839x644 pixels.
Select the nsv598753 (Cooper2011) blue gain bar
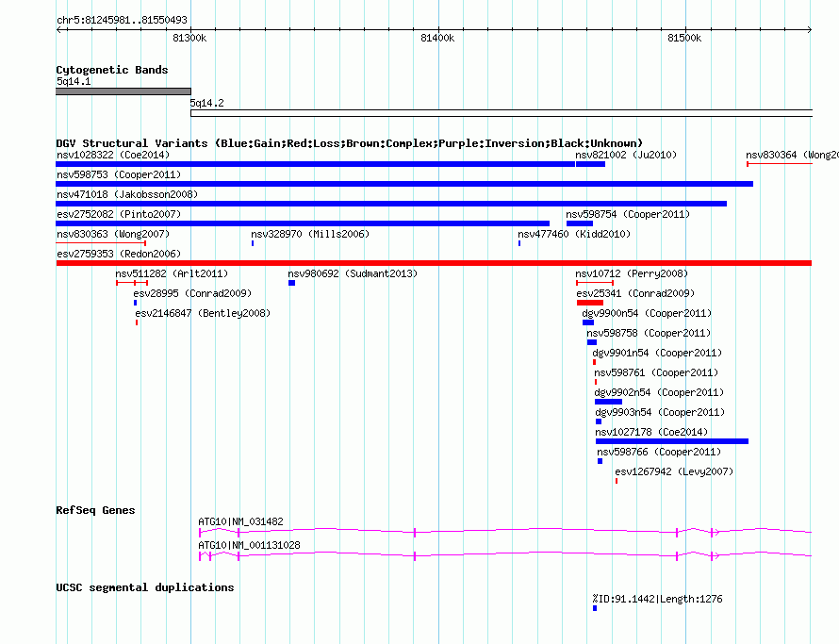[x=404, y=184]
